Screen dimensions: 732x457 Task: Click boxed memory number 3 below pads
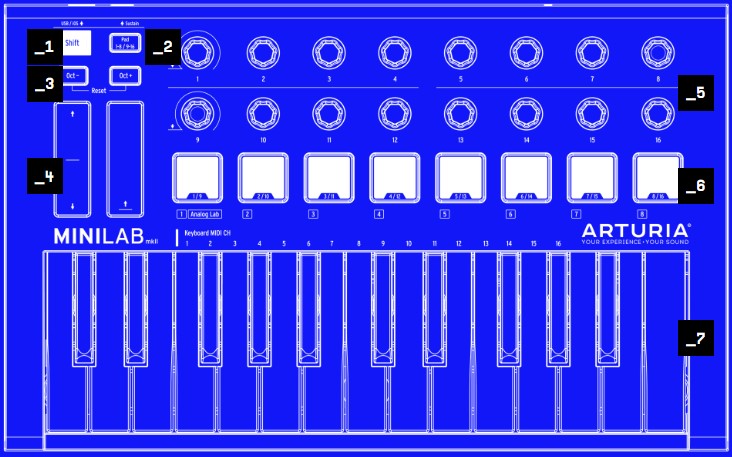coord(313,214)
